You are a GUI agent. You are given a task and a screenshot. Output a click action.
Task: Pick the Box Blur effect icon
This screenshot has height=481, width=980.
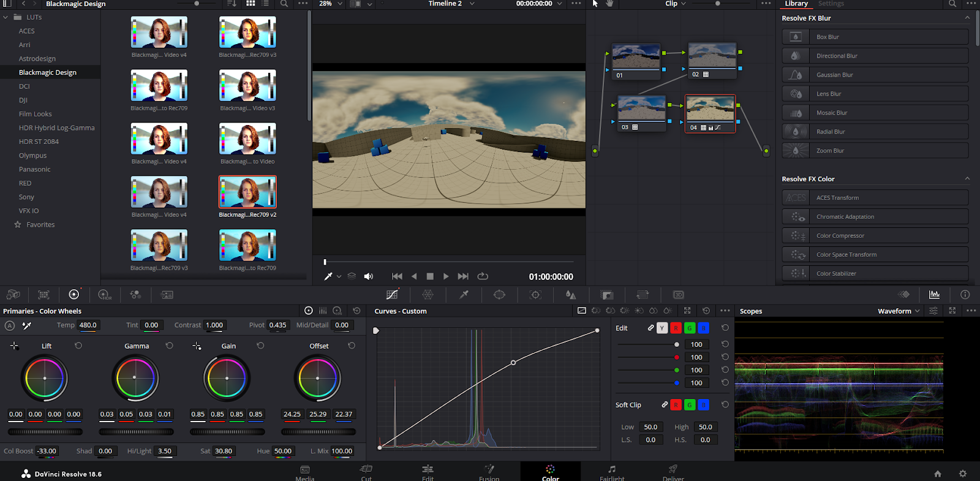796,37
